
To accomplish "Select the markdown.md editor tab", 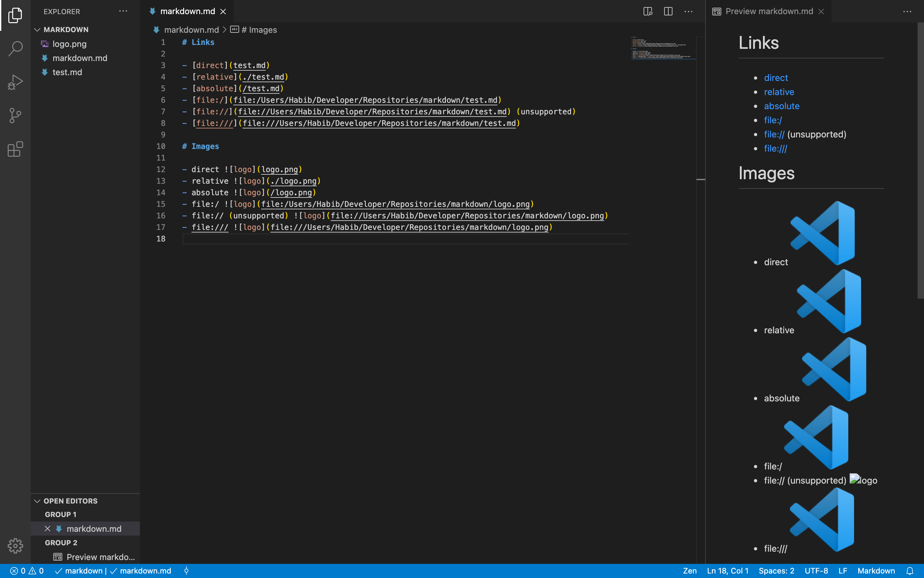I will [x=187, y=12].
